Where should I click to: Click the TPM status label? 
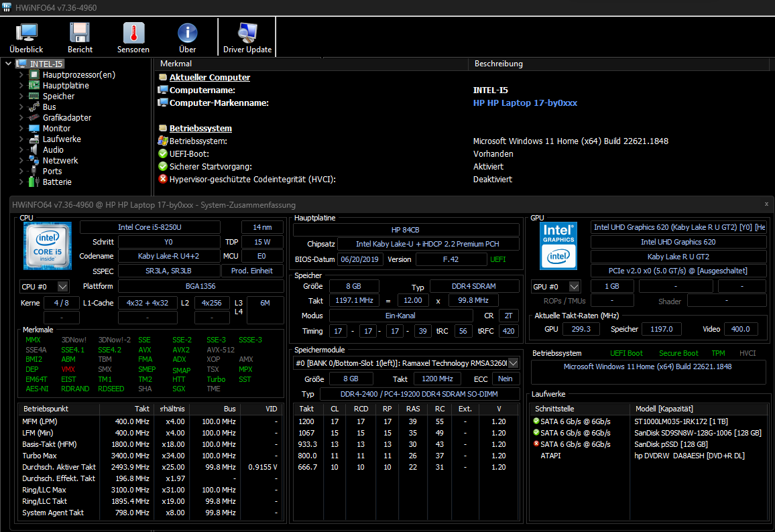pyautogui.click(x=718, y=353)
